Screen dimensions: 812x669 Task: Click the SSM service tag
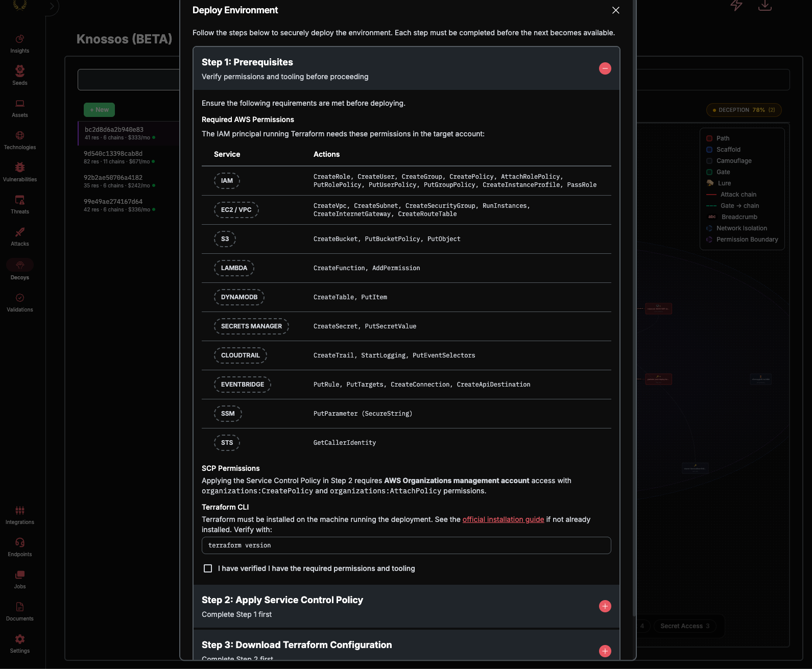coord(228,414)
